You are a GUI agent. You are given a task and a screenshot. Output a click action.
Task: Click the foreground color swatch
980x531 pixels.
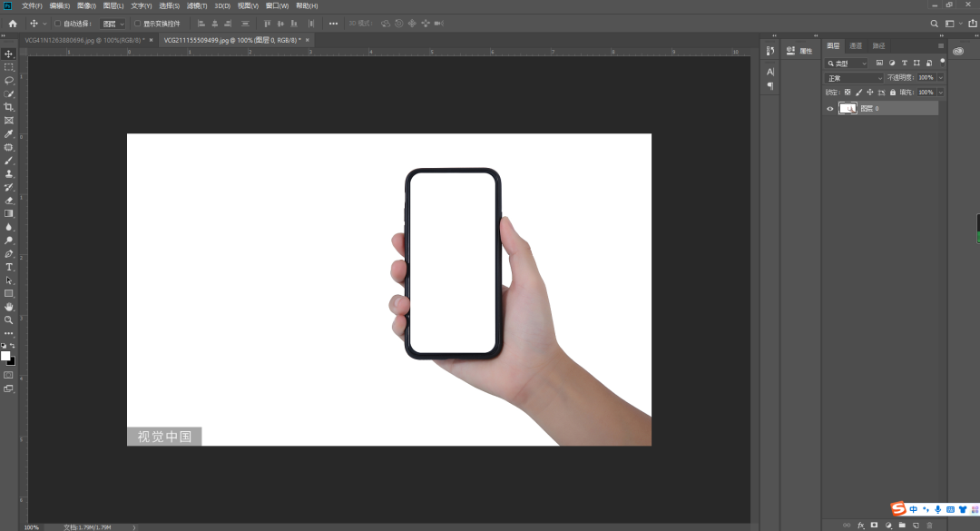5,356
